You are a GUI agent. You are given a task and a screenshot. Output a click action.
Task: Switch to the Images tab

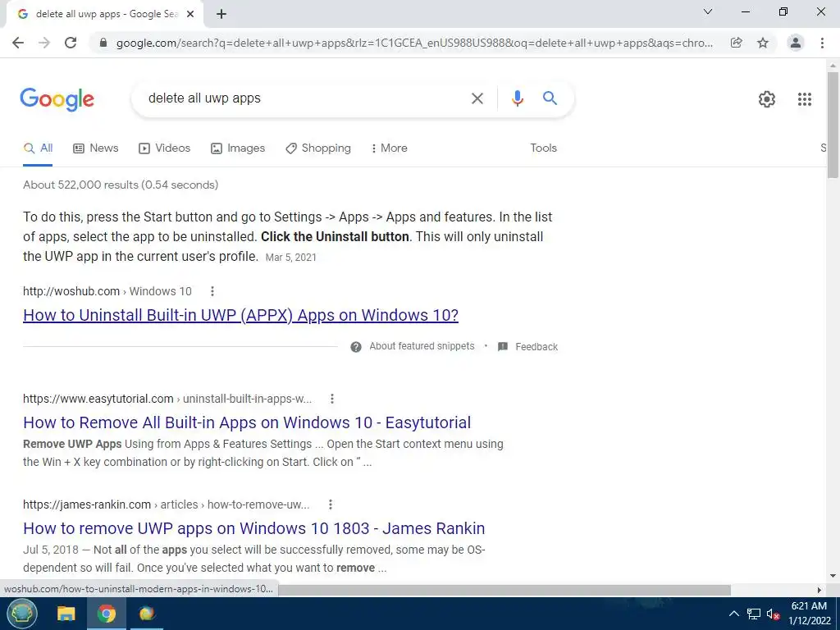click(x=238, y=148)
